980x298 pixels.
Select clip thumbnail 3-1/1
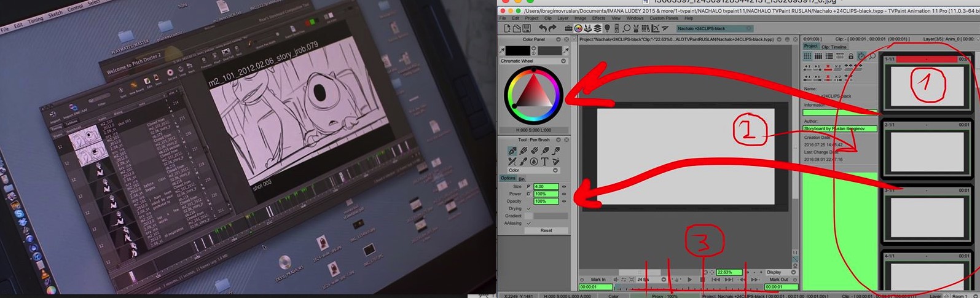[x=928, y=216]
